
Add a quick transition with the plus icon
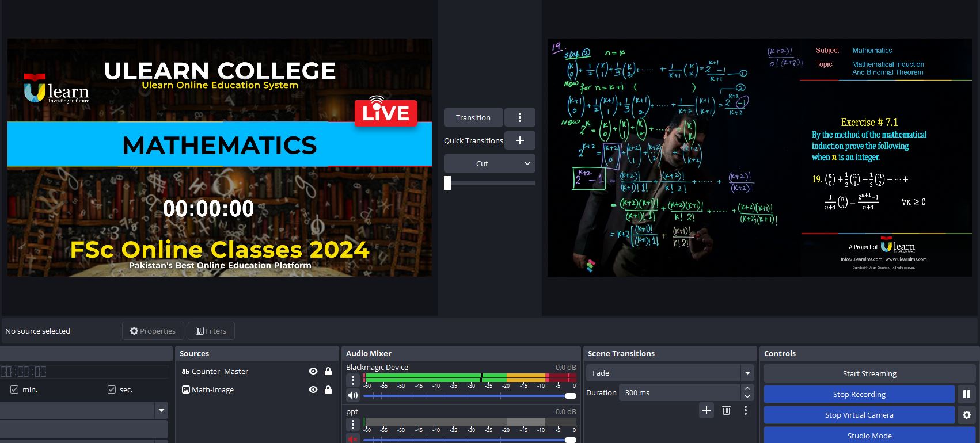(520, 140)
